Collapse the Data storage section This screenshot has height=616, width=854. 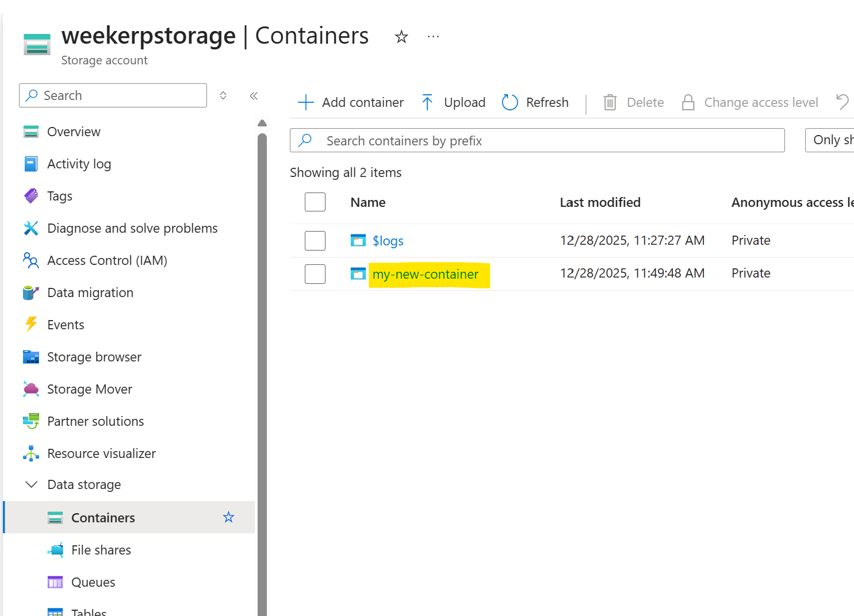[x=32, y=484]
